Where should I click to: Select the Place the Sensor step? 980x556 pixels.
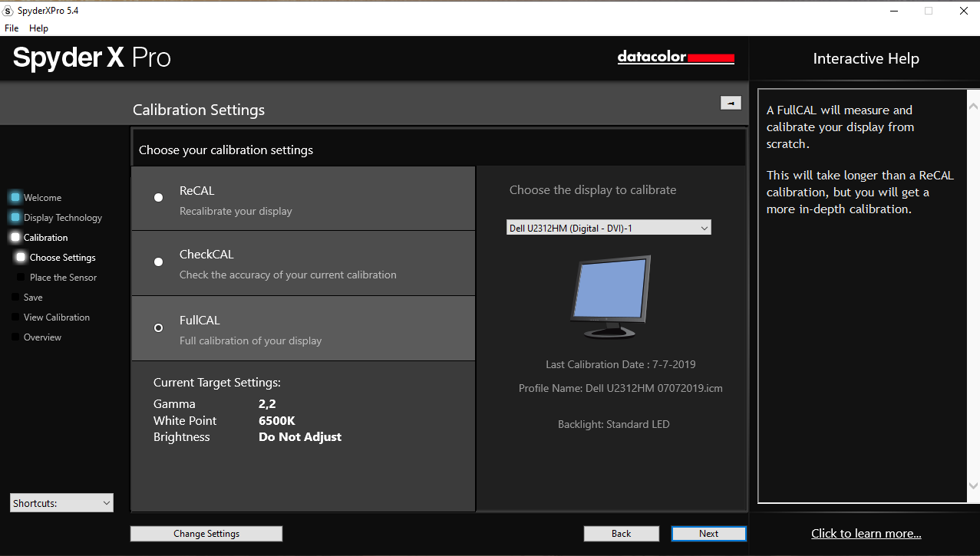coord(63,278)
